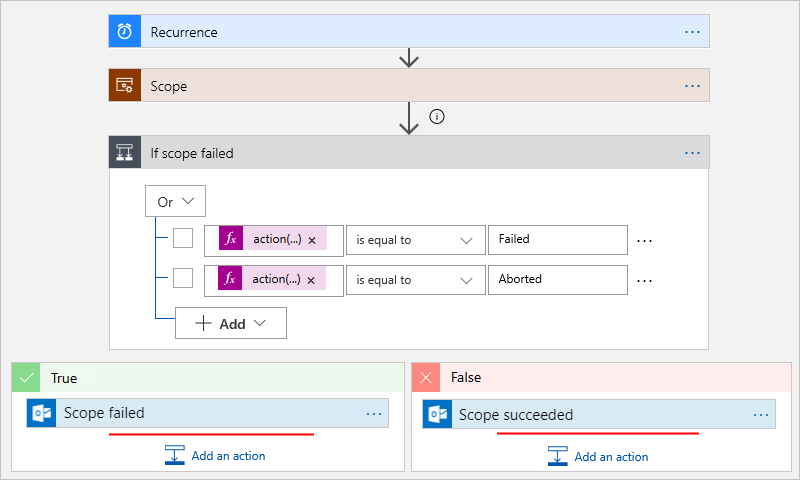Open ellipsis menu for Aborted row
The height and width of the screenshot is (480, 800).
coord(644,280)
